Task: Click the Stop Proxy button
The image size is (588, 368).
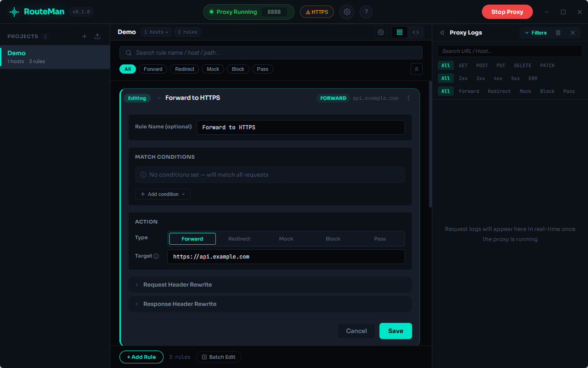Action: [507, 12]
